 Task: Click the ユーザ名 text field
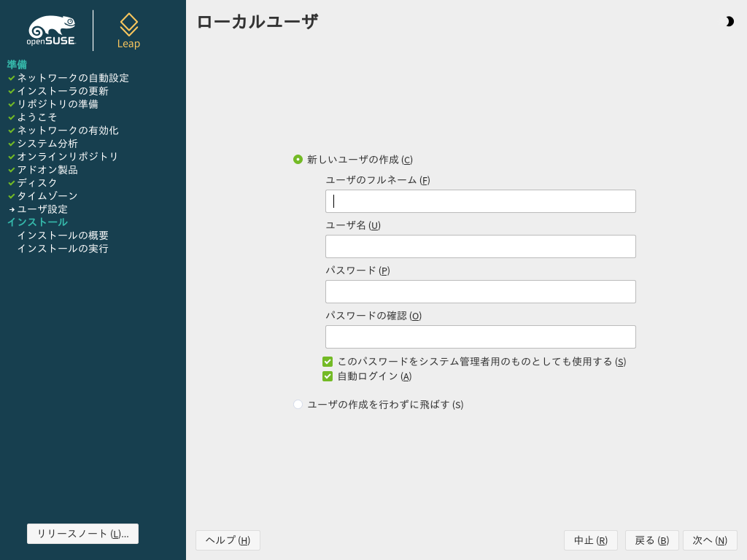tap(480, 246)
